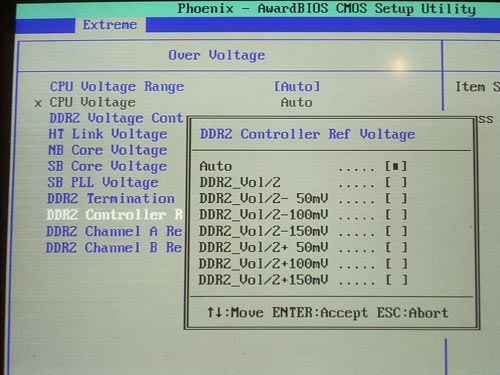This screenshot has height=375, width=500.
Task: Pick the DDR2_Vol/2+100mV option
Action: point(303,264)
